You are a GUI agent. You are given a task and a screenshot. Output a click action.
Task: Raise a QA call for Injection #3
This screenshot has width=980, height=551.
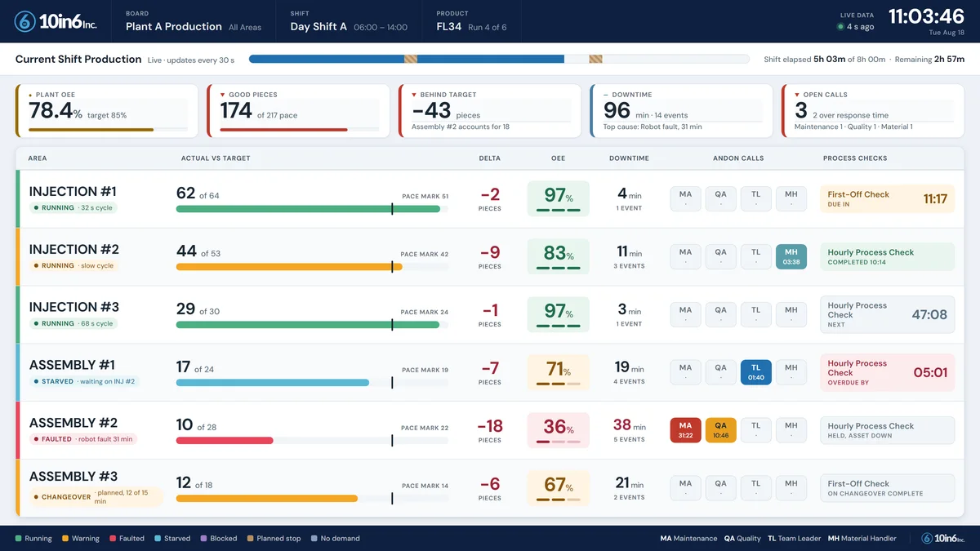pyautogui.click(x=720, y=314)
